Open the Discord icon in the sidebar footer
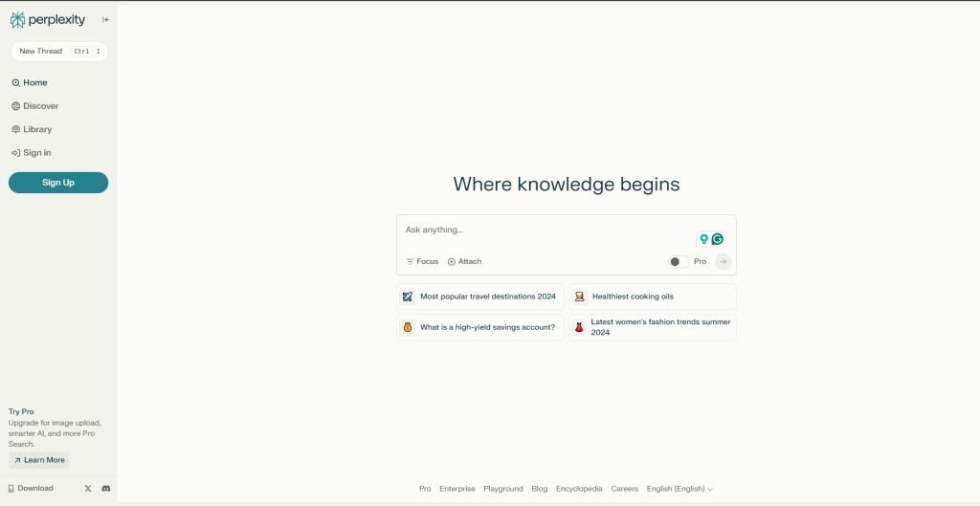 coord(106,489)
